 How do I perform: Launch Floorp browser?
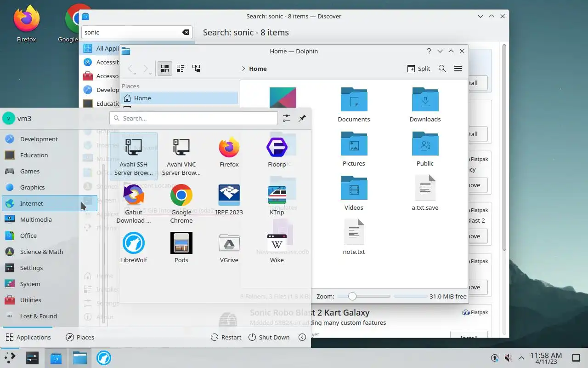coord(277,153)
